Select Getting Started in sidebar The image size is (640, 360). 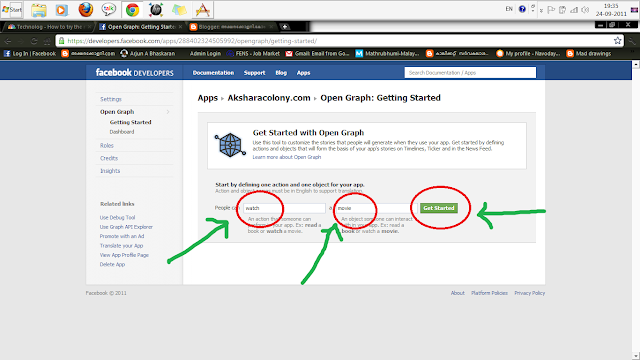130,122
